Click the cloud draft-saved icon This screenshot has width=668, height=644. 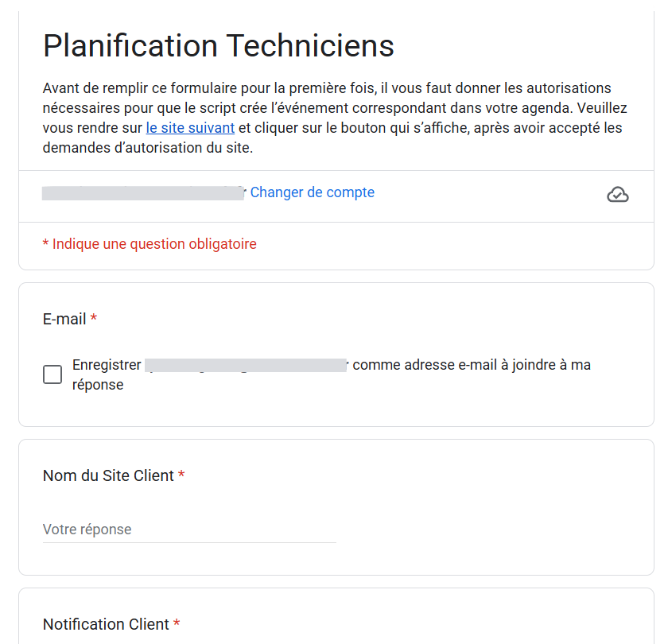(617, 194)
